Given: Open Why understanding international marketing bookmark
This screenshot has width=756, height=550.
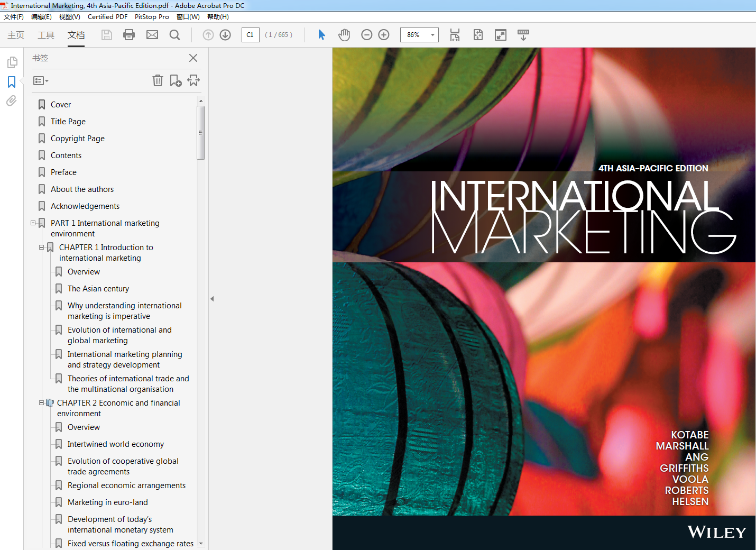Looking at the screenshot, I should [x=125, y=311].
